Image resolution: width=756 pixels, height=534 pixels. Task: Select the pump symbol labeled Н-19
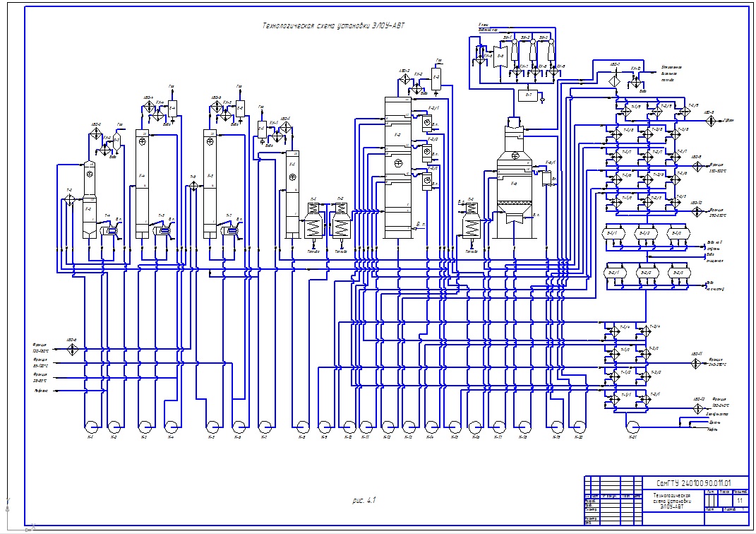coord(557,427)
